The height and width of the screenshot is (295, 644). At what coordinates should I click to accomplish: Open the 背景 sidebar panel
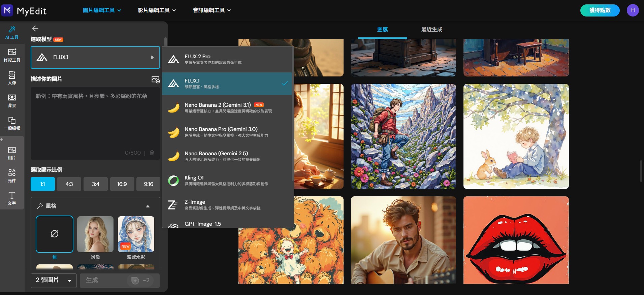coord(12,101)
